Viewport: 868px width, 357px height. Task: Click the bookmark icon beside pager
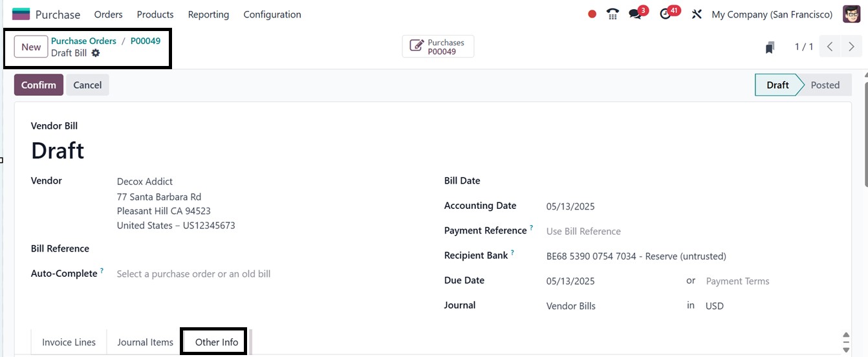pyautogui.click(x=770, y=47)
